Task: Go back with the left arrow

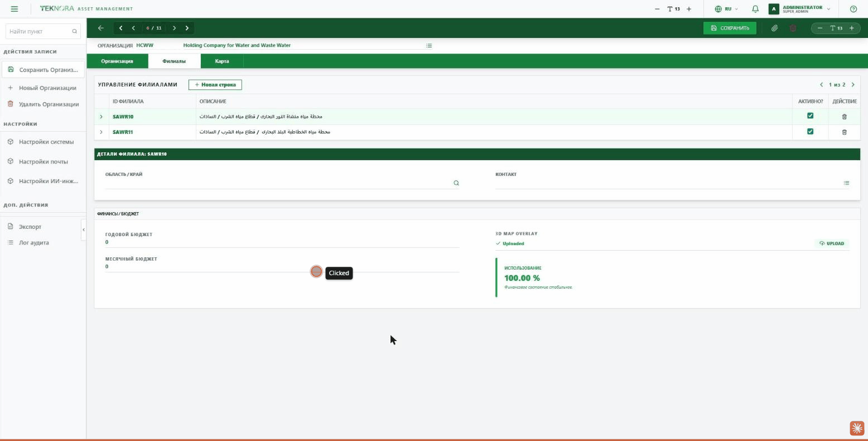Action: 100,28
